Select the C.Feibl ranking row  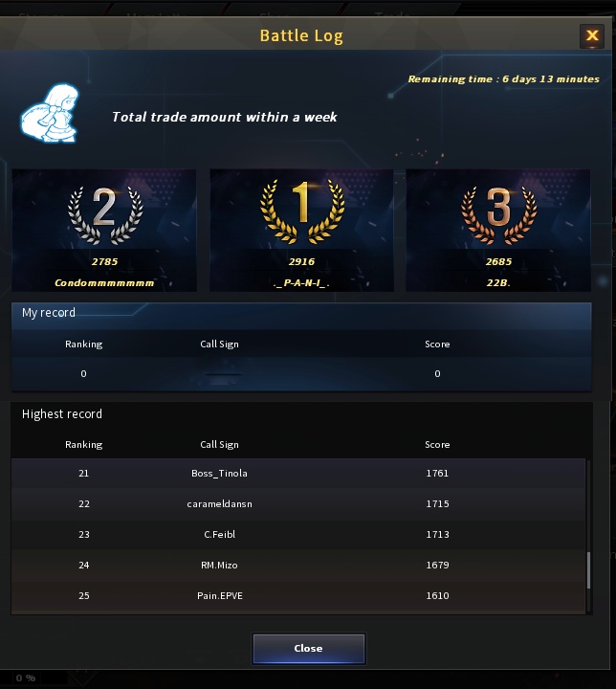tap(298, 534)
